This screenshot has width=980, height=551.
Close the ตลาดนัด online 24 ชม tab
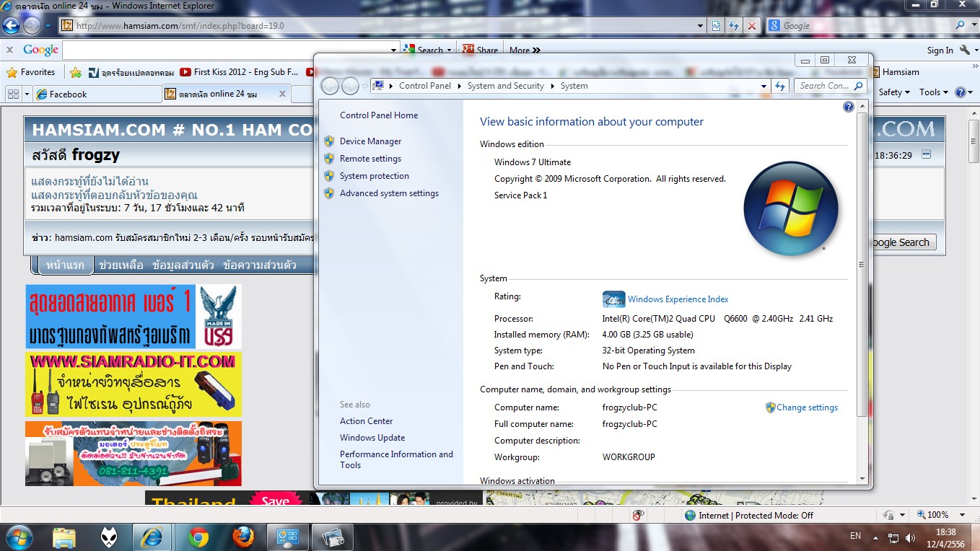pyautogui.click(x=283, y=94)
